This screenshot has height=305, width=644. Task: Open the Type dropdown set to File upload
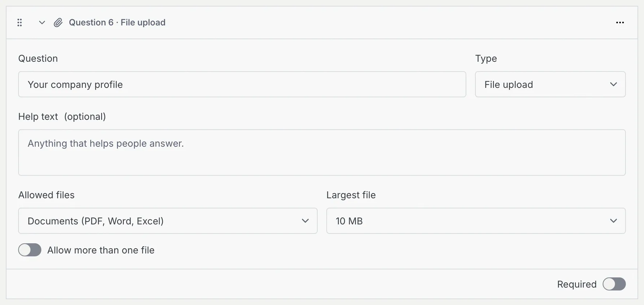click(550, 84)
